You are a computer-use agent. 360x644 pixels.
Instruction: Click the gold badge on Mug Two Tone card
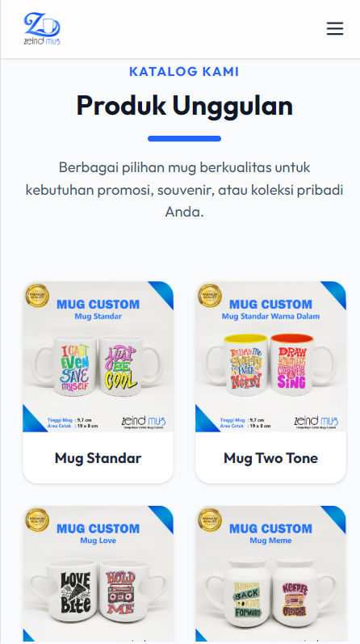click(x=210, y=296)
